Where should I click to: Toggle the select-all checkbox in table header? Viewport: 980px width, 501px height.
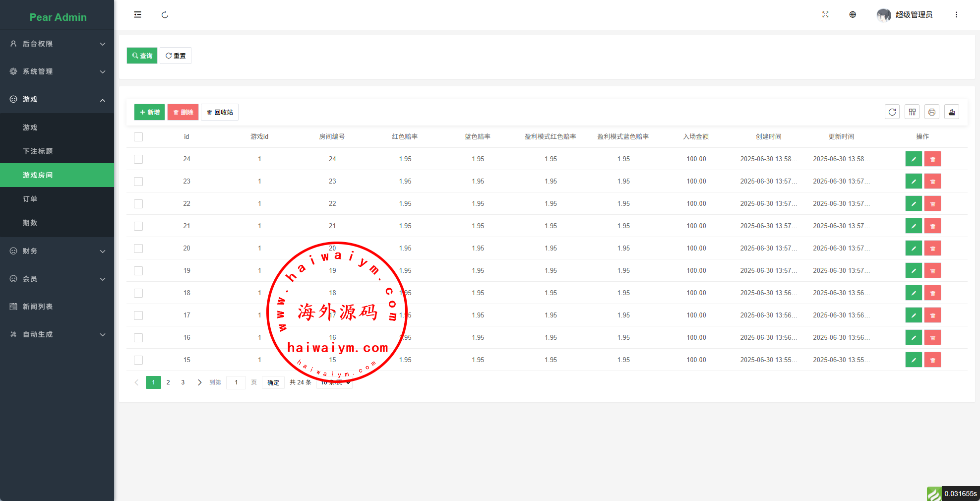pyautogui.click(x=138, y=137)
